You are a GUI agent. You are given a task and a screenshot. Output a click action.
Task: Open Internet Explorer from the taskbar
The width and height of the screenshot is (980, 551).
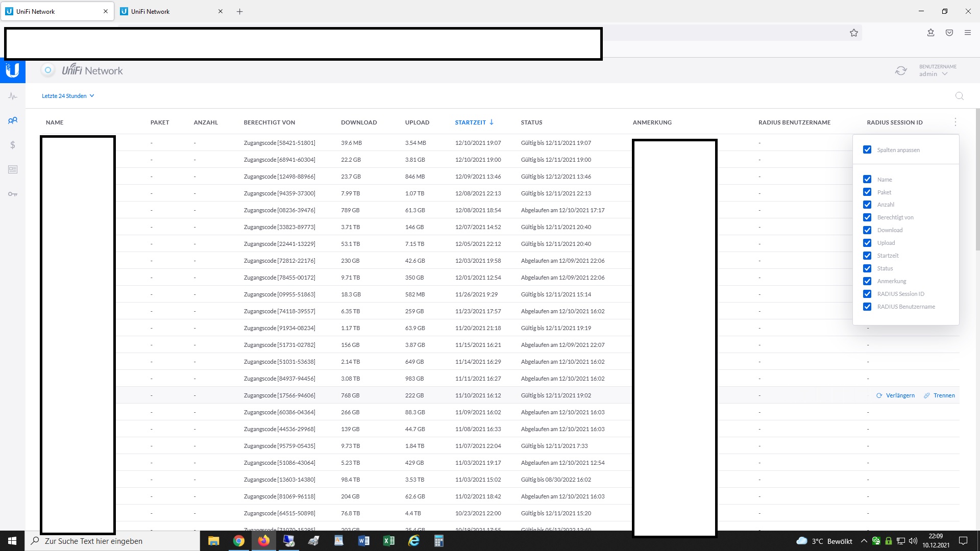[414, 541]
